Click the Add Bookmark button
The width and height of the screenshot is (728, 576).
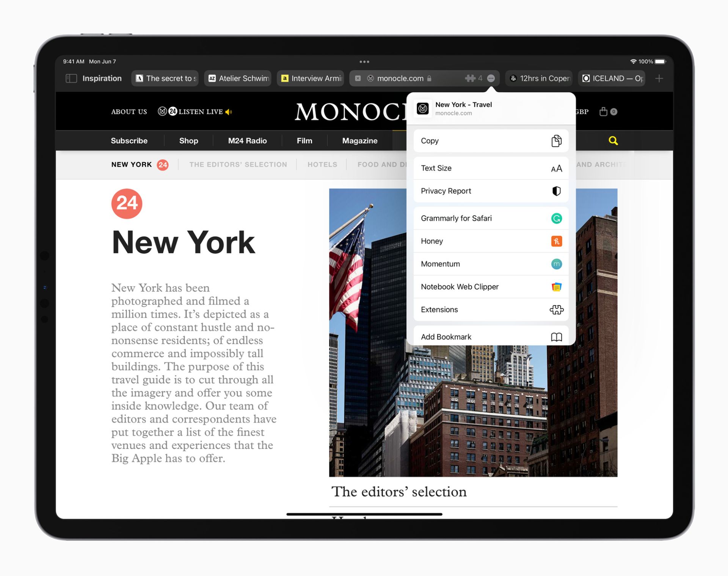click(490, 337)
